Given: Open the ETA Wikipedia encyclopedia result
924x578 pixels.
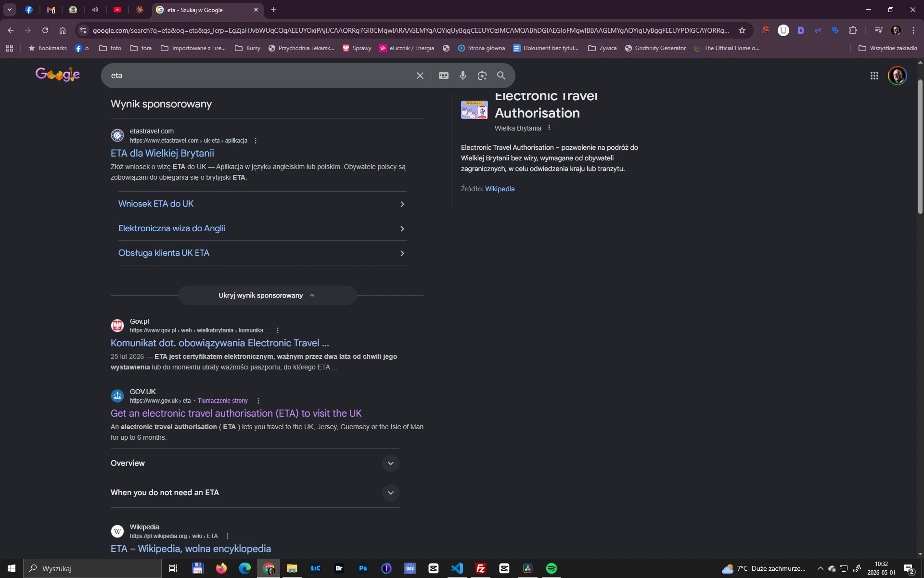Looking at the screenshot, I should pyautogui.click(x=191, y=549).
